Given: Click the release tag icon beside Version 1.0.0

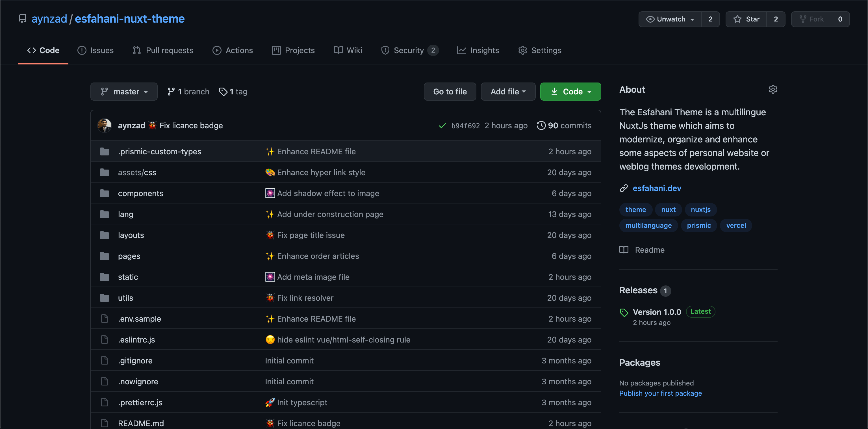Looking at the screenshot, I should (x=624, y=312).
